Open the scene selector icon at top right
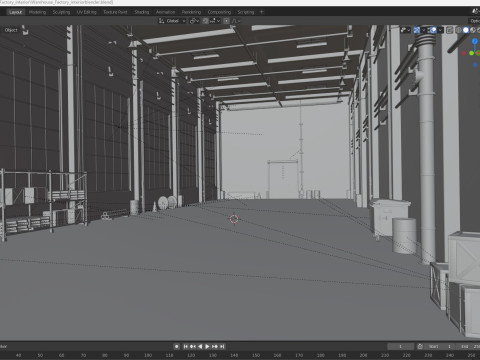The width and height of the screenshot is (480, 360). tap(475, 11)
